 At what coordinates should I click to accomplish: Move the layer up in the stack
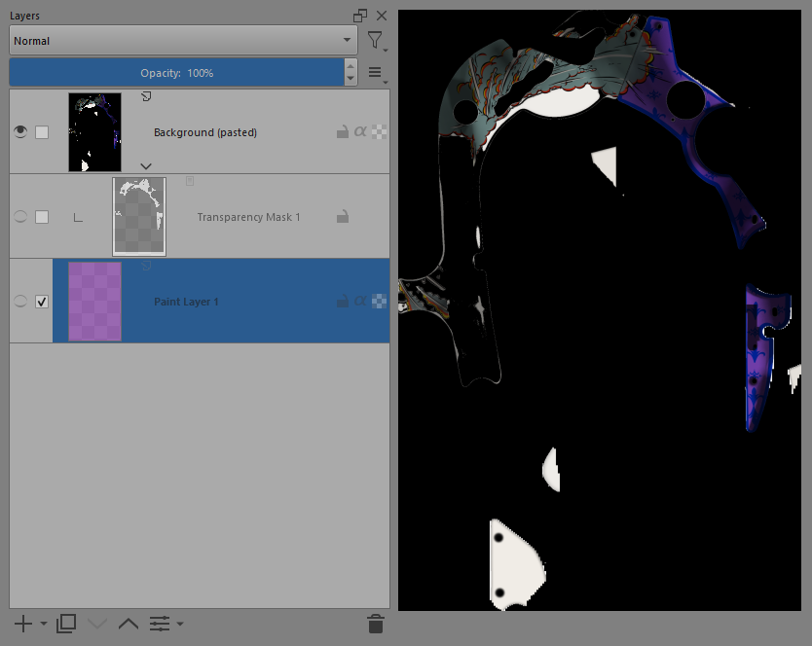tap(128, 624)
